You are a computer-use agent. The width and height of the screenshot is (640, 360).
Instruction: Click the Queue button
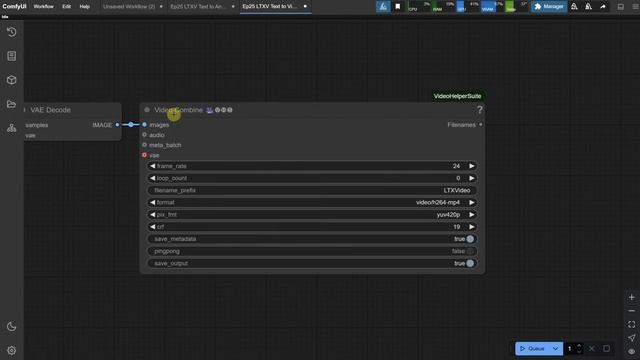click(x=533, y=349)
